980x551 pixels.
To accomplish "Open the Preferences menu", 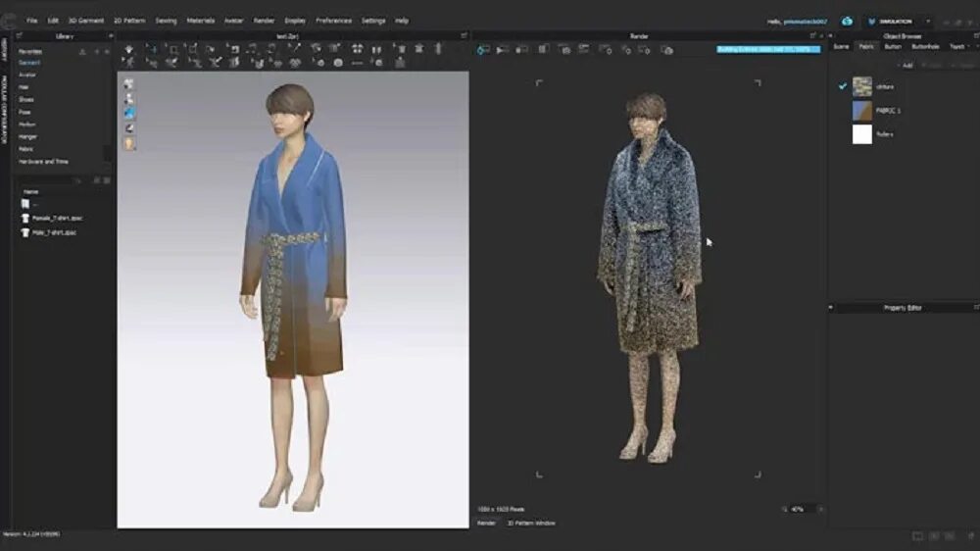I will coord(334,21).
